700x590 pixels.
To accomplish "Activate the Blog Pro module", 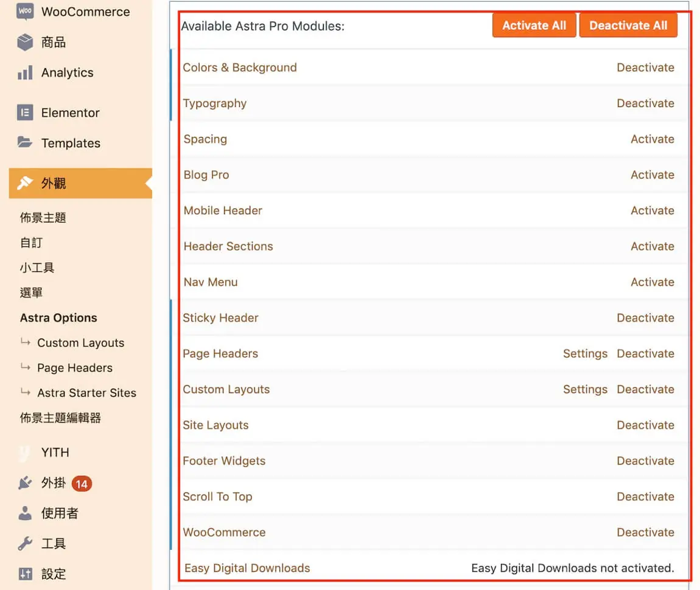I will (653, 175).
